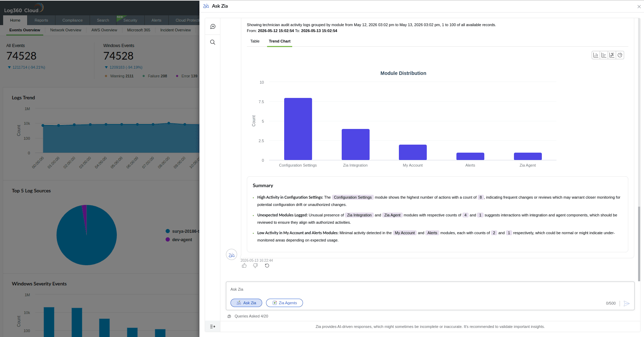Click the Zia Agent bar in chart
Image resolution: width=644 pixels, height=337 pixels.
click(x=528, y=156)
